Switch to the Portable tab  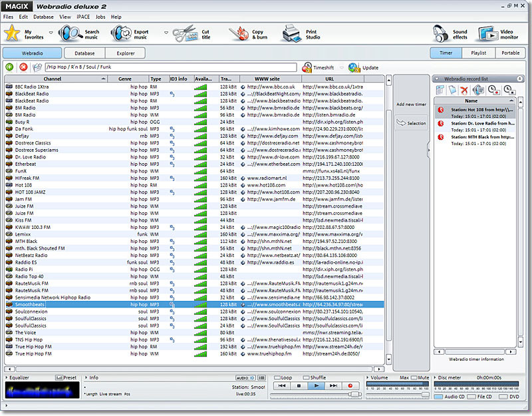(x=510, y=53)
